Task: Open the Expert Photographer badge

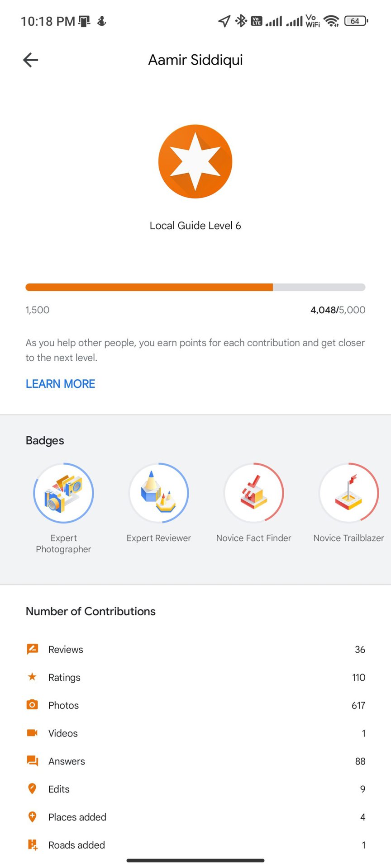Action: click(x=63, y=493)
